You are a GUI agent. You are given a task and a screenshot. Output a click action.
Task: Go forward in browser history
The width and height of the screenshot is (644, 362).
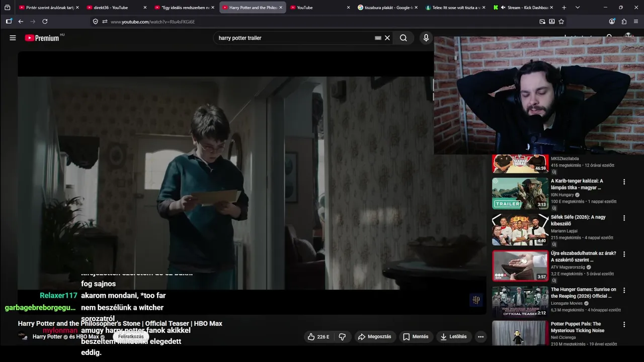(x=33, y=22)
